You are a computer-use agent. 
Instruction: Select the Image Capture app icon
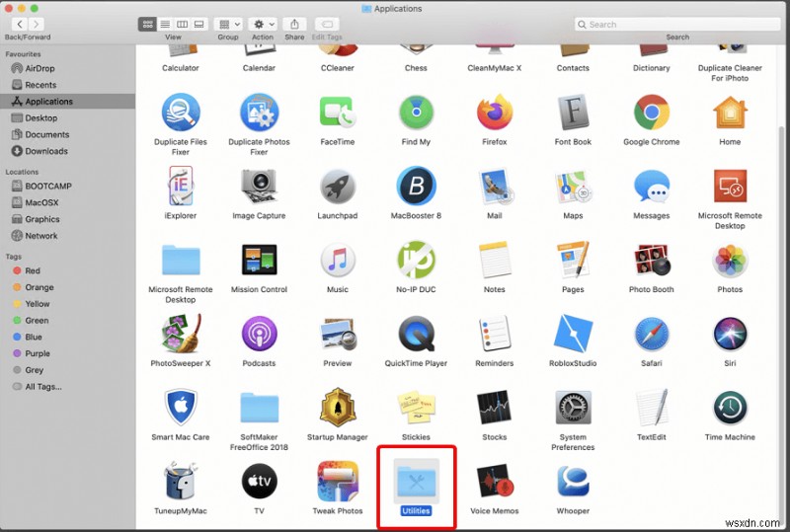pos(259,187)
